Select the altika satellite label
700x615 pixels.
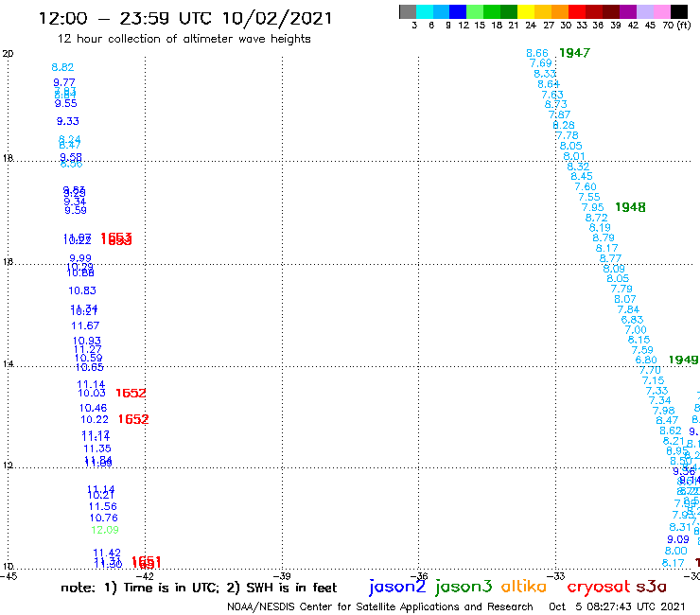click(x=523, y=586)
